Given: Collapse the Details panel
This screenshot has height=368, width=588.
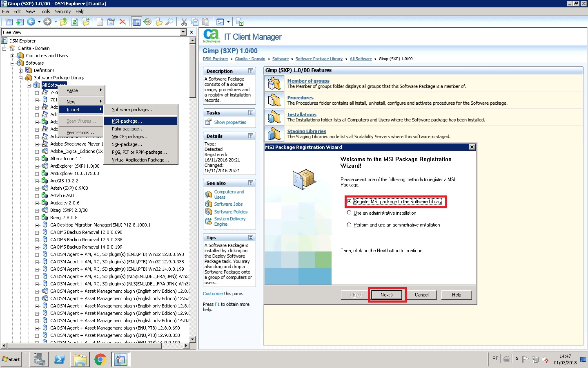Looking at the screenshot, I should coord(251,136).
